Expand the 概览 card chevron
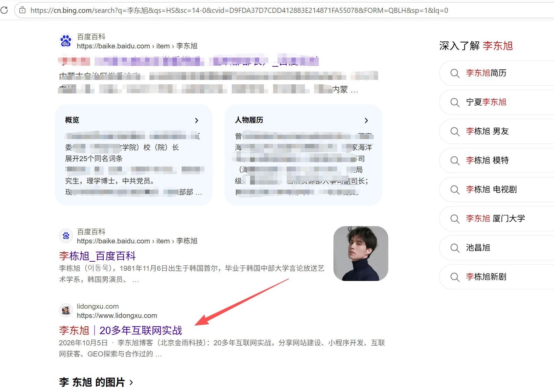The height and width of the screenshot is (392, 554). click(x=197, y=121)
